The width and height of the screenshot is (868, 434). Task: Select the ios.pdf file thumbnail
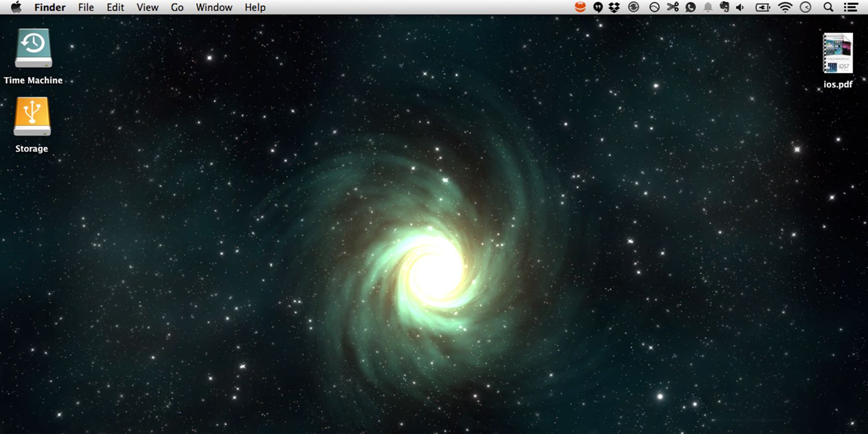point(838,53)
